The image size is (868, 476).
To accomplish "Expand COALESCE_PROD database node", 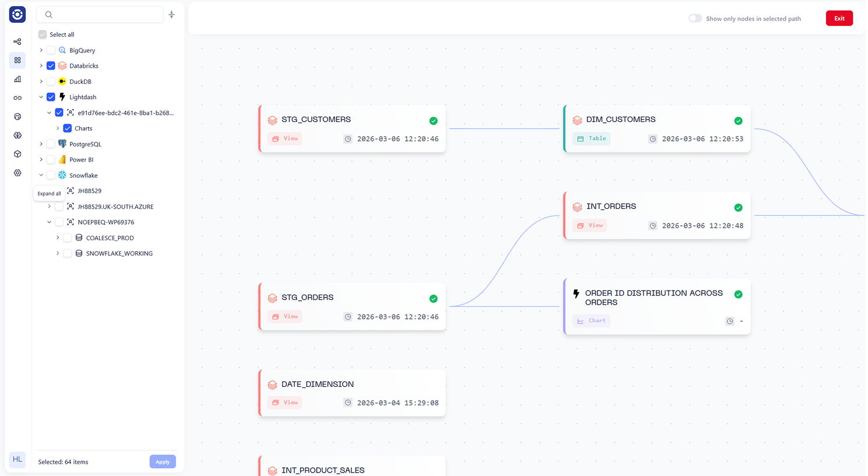I will pos(57,237).
